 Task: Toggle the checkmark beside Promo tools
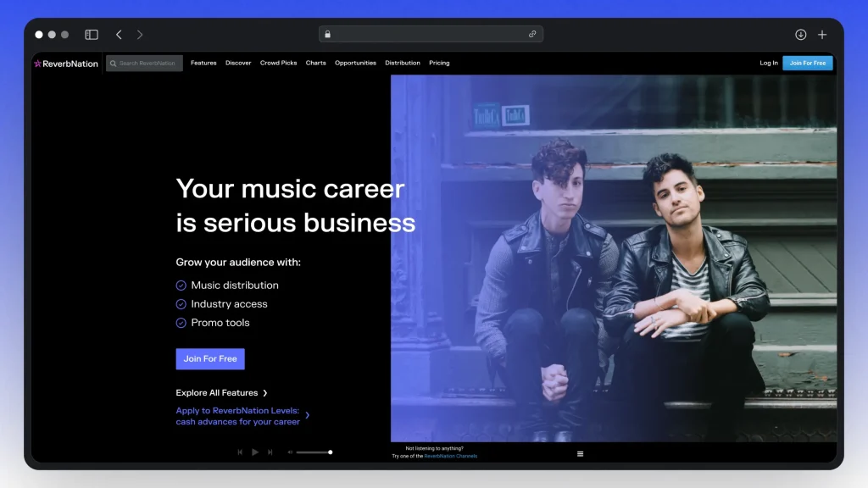click(181, 323)
